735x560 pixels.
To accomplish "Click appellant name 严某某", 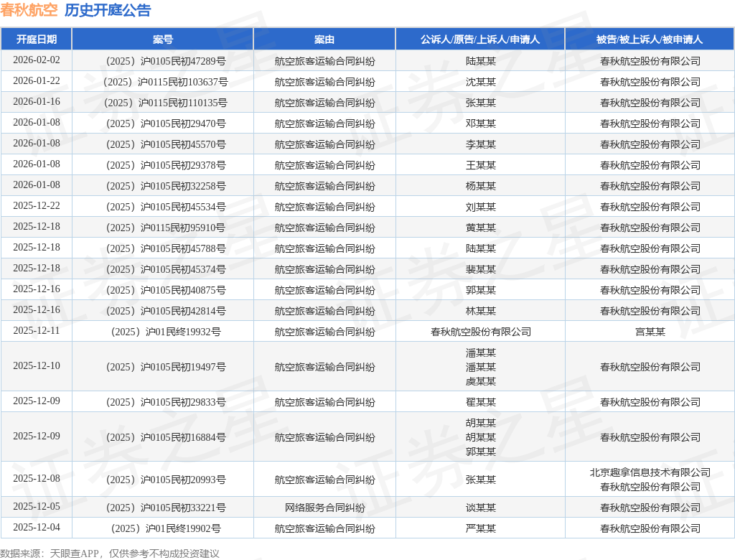I will [480, 528].
